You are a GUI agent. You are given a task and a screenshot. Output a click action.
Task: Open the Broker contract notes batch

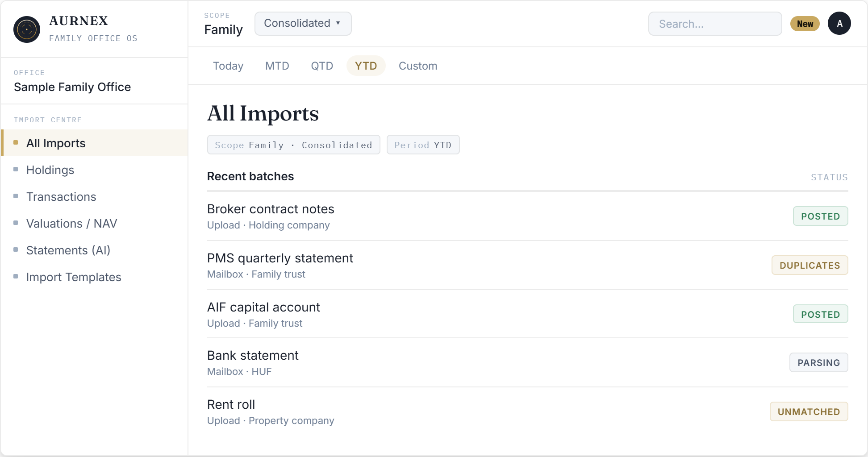[x=528, y=216]
